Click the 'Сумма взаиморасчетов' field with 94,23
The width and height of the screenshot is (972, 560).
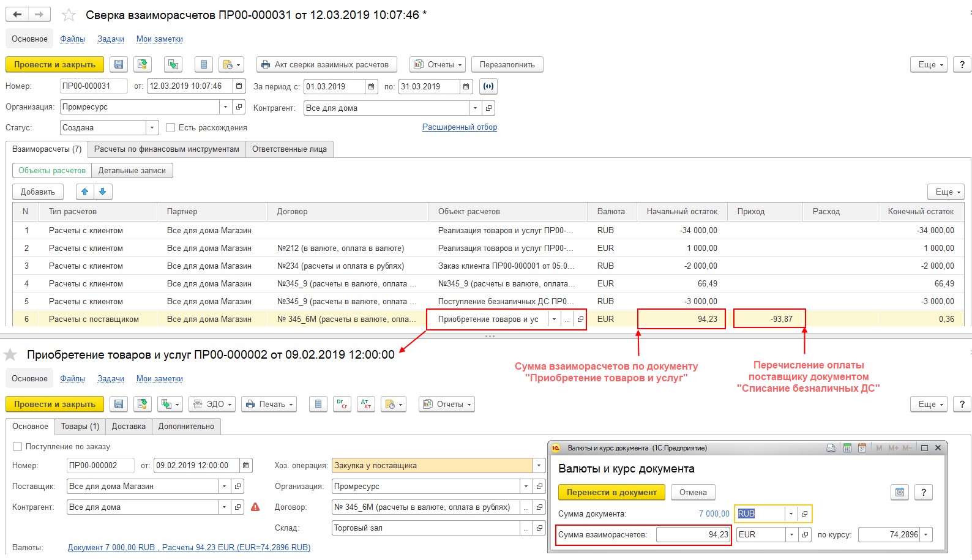point(692,534)
